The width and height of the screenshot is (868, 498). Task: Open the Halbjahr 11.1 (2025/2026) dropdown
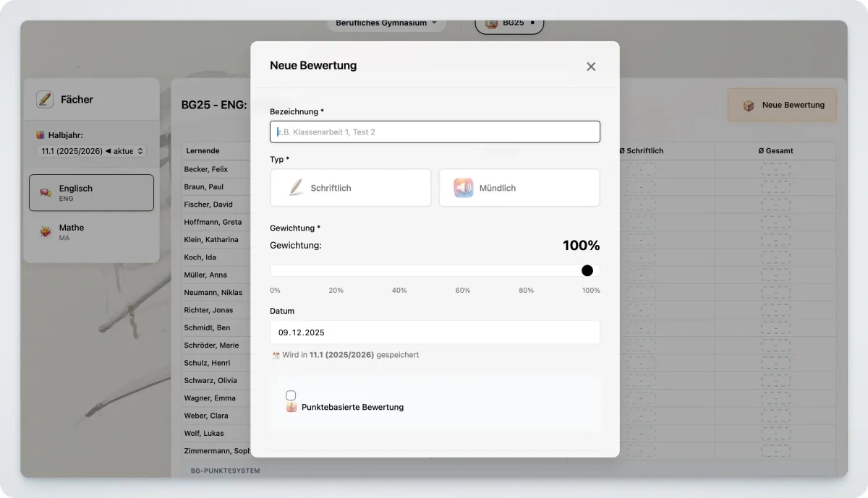pos(91,151)
